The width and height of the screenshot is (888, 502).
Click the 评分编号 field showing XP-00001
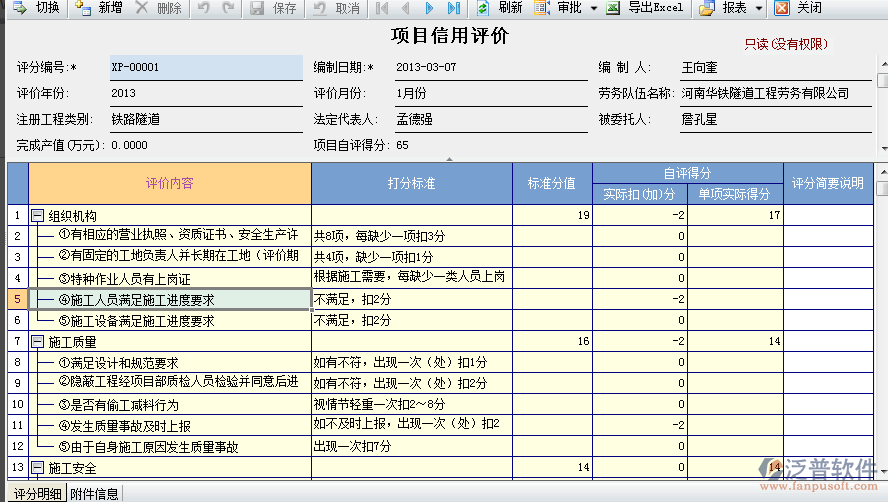[204, 67]
